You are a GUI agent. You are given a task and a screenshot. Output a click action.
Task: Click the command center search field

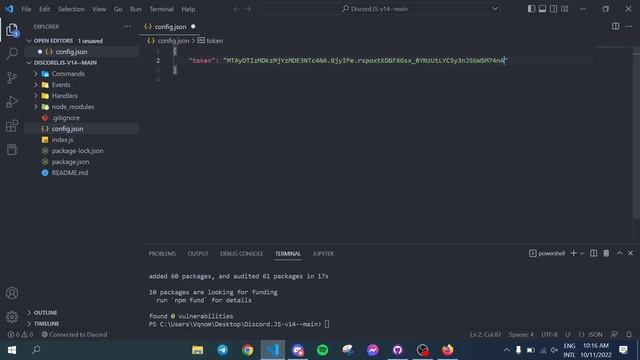click(x=379, y=9)
